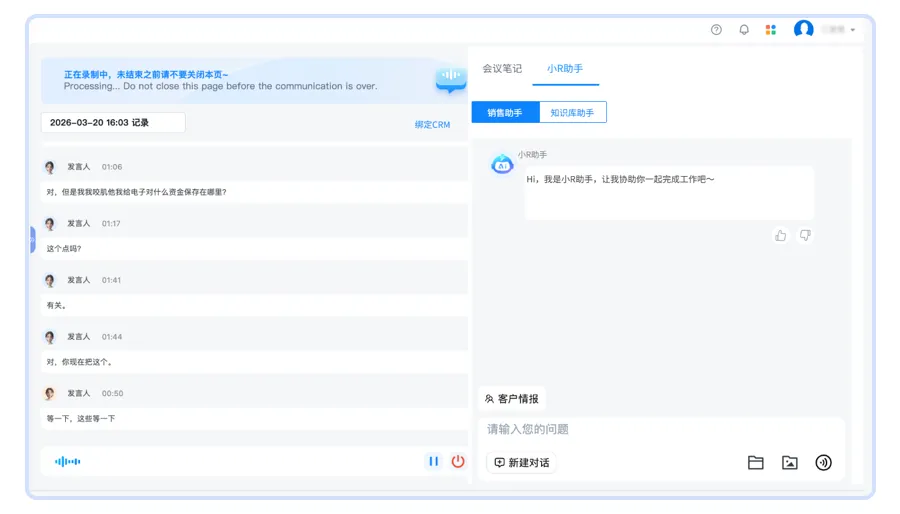The width and height of the screenshot is (900, 514).
Task: Select the 知识库助手 mode
Action: tap(572, 112)
